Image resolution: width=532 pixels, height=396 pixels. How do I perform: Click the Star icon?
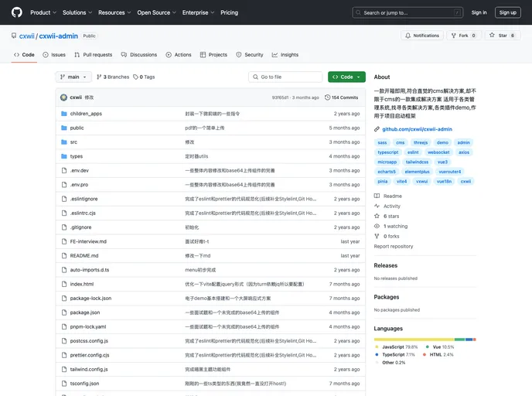click(492, 36)
